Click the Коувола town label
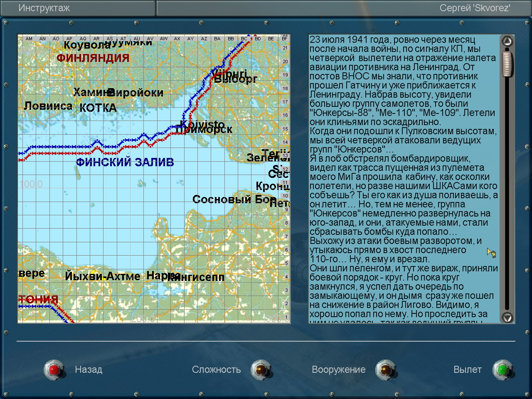Image resolution: width=532 pixels, height=399 pixels. (87, 45)
